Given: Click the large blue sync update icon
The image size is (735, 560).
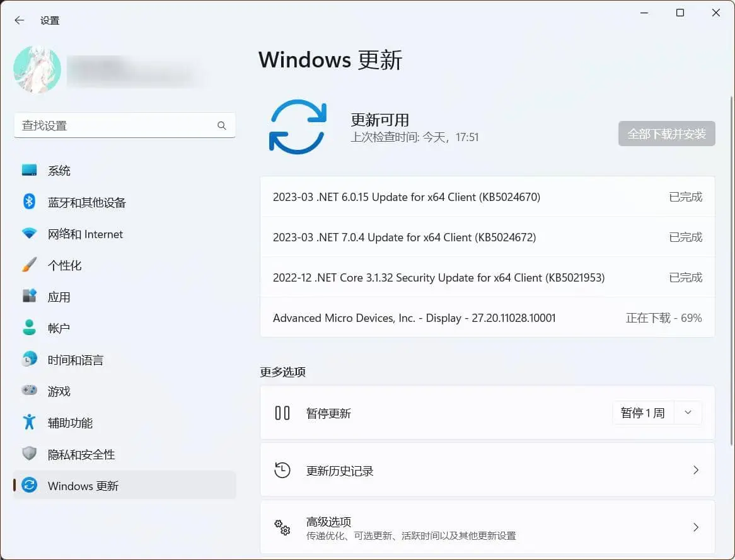Looking at the screenshot, I should 298,127.
